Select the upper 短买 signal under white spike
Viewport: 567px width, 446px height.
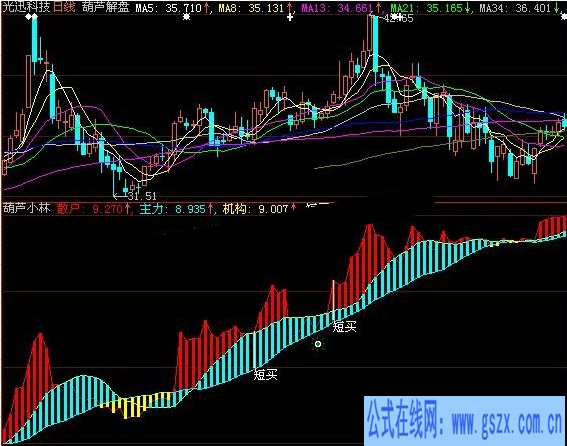coord(345,327)
